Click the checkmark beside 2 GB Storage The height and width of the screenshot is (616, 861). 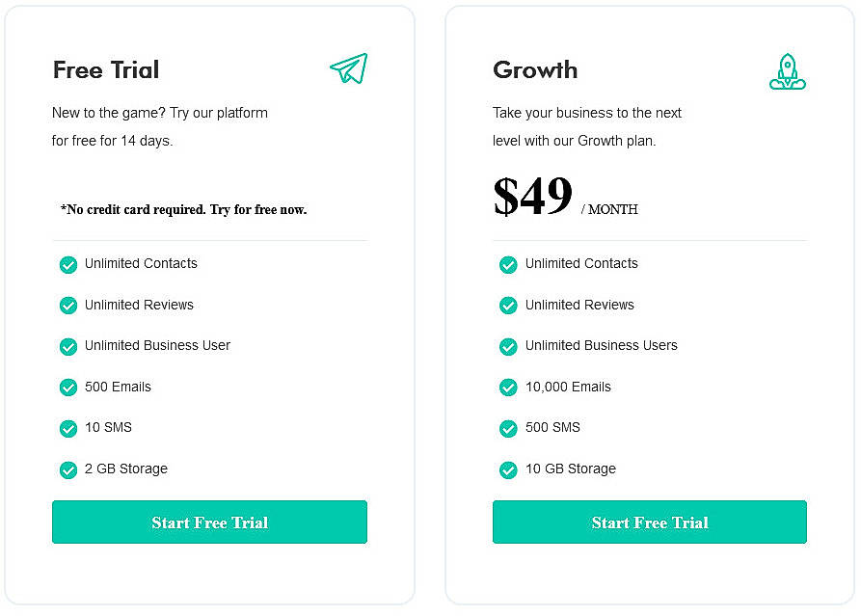68,469
